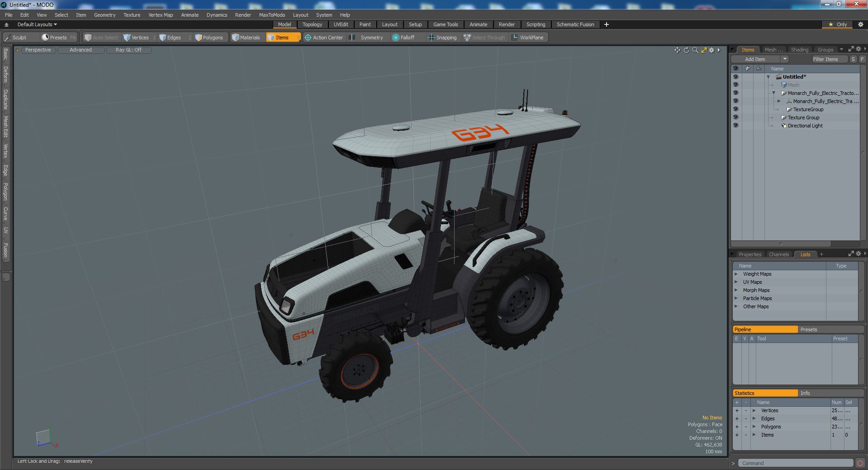868x470 pixels.
Task: Expand Weight Maps list
Action: [x=736, y=274]
